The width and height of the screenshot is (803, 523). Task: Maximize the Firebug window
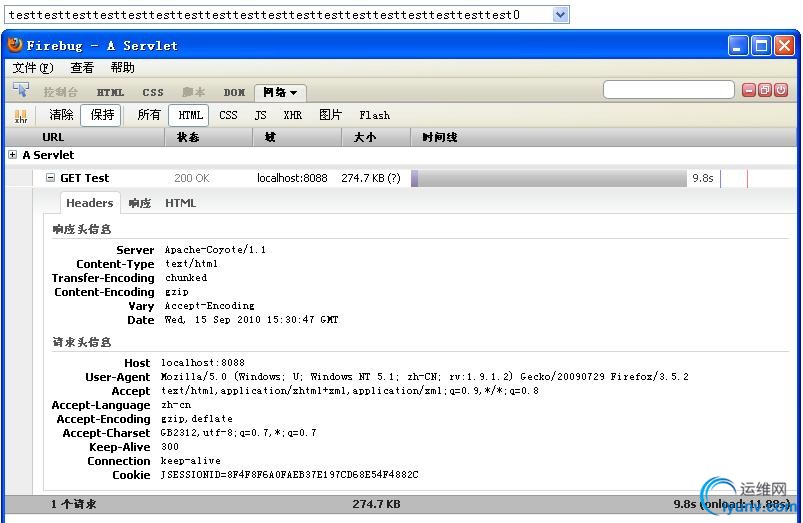[761, 46]
